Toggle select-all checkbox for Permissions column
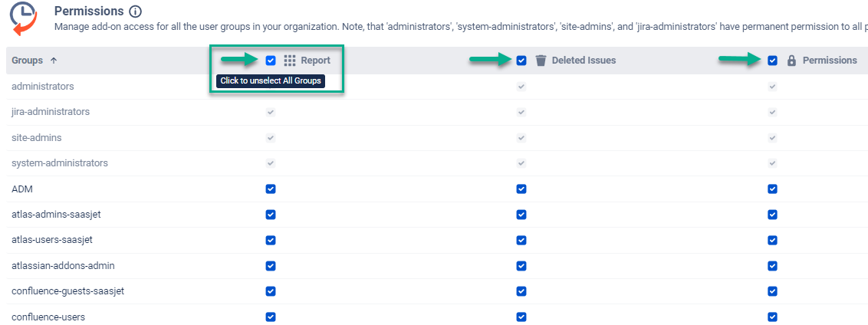868x325 pixels. (772, 61)
